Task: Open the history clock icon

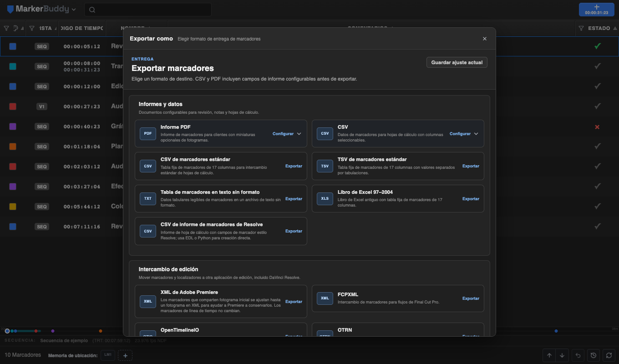Action: coord(594,355)
